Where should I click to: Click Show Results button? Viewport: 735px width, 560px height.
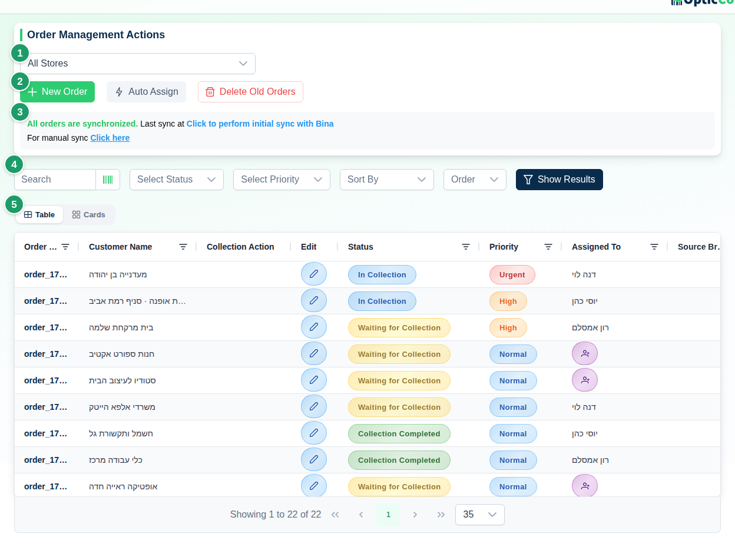coord(559,180)
